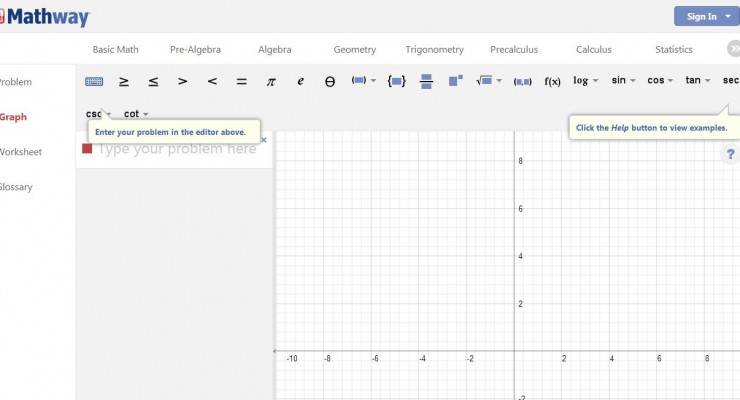Expand the log function dropdown
740x400 pixels.
pyautogui.click(x=586, y=80)
